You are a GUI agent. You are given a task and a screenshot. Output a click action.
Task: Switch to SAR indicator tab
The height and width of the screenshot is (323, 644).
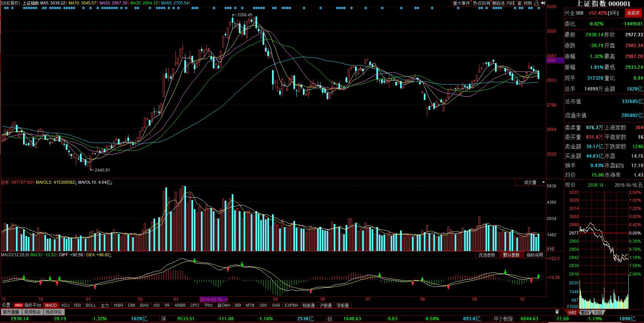pos(276,305)
